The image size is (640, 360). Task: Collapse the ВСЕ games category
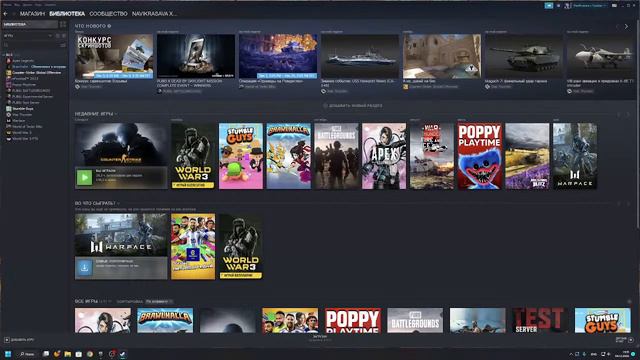coord(8,54)
